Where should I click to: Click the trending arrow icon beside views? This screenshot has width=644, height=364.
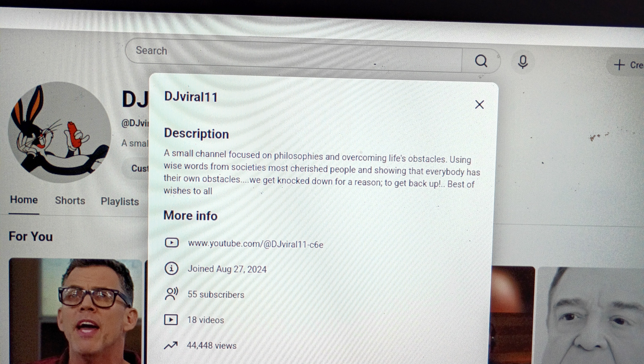click(171, 345)
